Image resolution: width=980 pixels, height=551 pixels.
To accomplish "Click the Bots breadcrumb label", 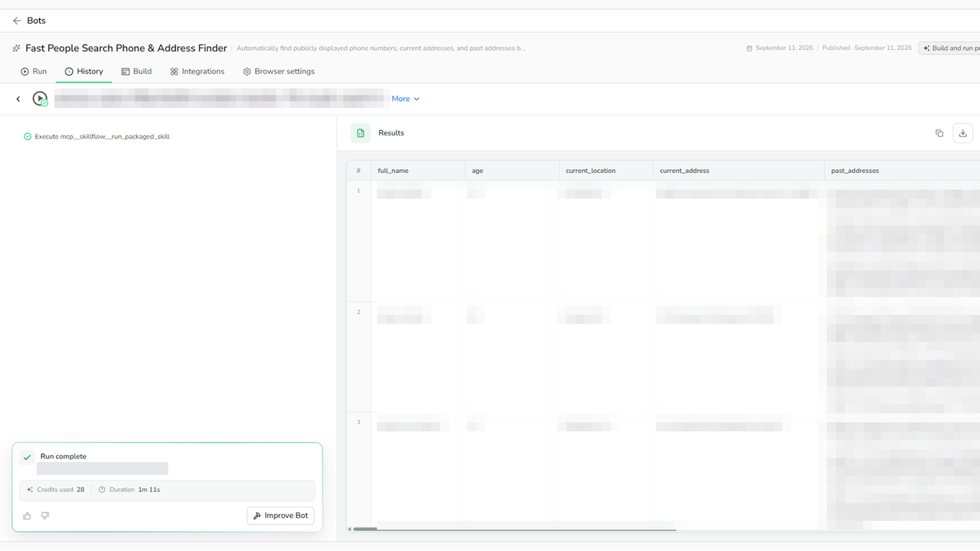I will pyautogui.click(x=36, y=21).
